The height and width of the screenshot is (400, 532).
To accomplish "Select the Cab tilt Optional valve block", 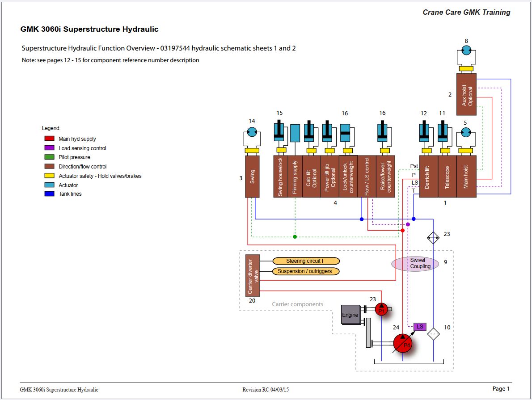I will (x=311, y=177).
